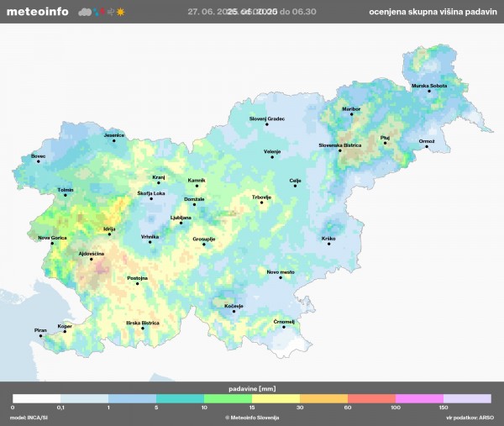
Task: Select the teal 5–10 mm legend swatch
Action: (180, 398)
